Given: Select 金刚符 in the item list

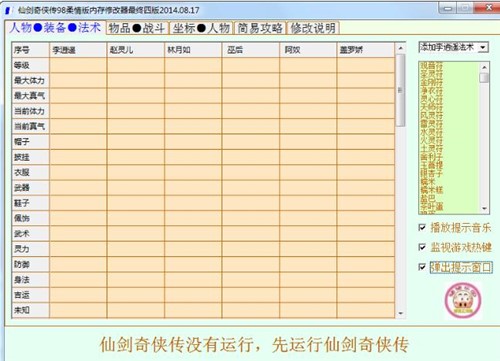Looking at the screenshot, I should pos(431,82).
